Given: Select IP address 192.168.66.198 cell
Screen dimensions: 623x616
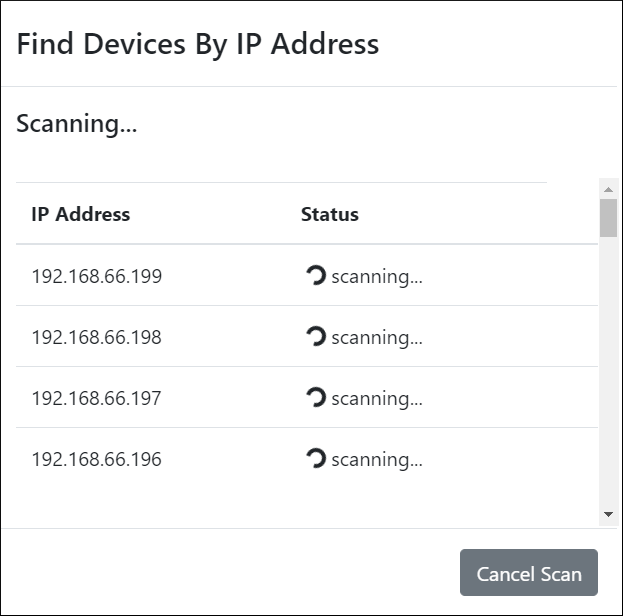Looking at the screenshot, I should coord(97,338).
